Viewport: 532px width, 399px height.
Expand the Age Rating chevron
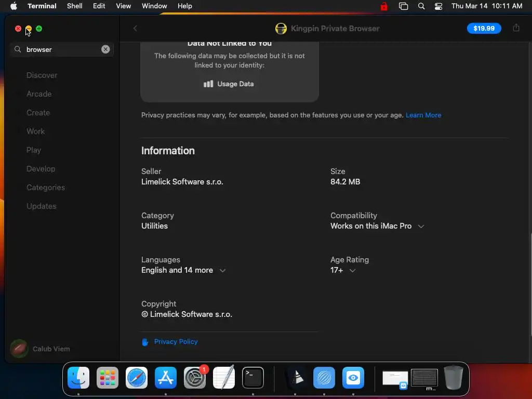(x=352, y=270)
